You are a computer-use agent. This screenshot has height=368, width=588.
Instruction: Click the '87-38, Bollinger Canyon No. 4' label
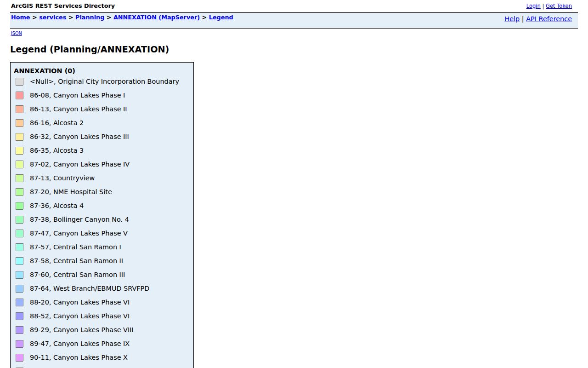click(79, 219)
